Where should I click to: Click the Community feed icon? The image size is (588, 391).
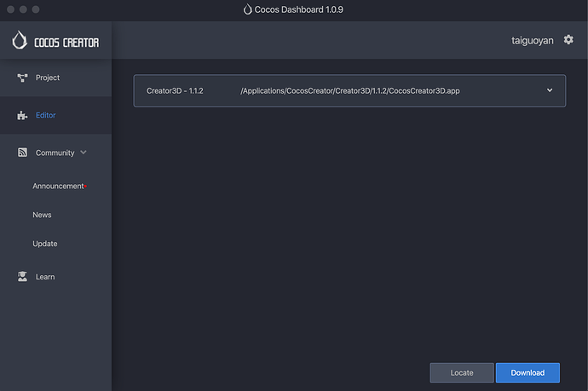click(x=22, y=152)
